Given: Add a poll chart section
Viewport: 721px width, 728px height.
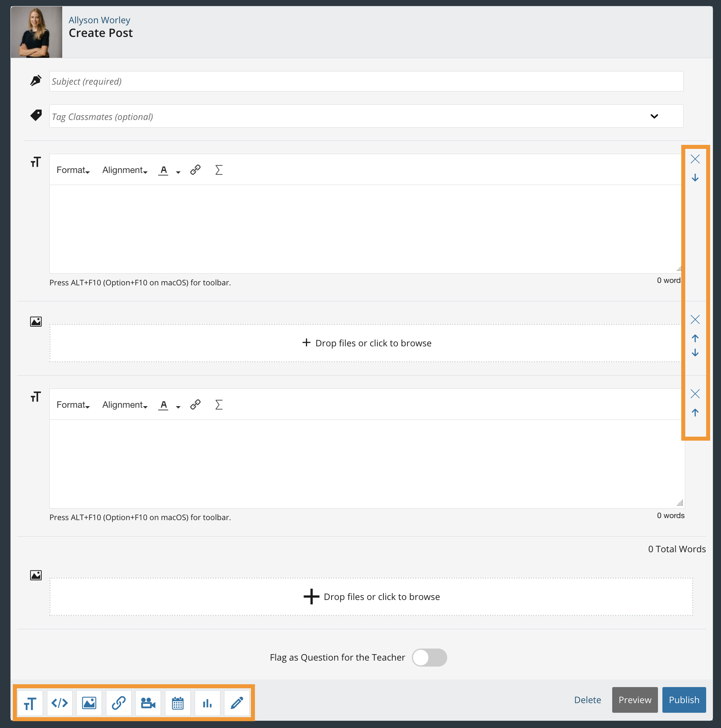Looking at the screenshot, I should tap(207, 703).
